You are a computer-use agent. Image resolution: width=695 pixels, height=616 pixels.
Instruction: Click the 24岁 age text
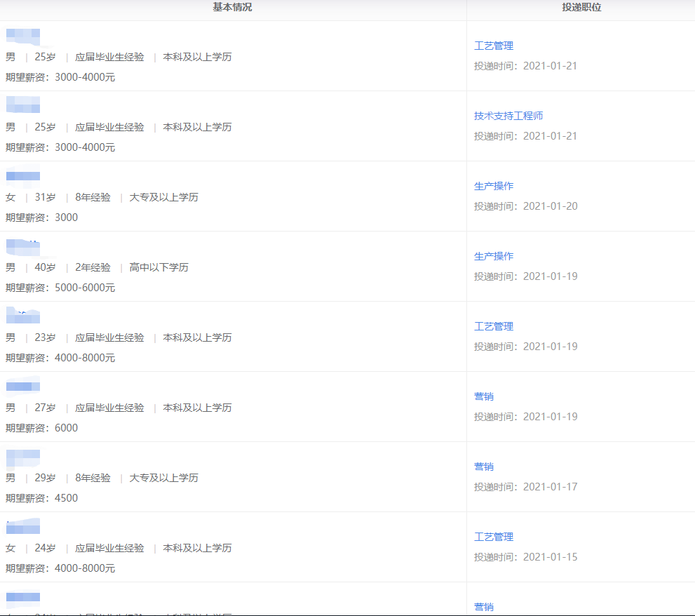[45, 548]
